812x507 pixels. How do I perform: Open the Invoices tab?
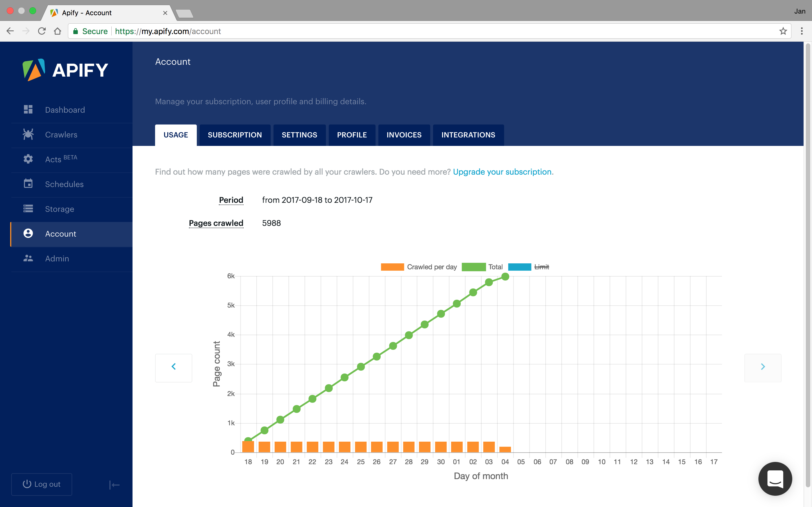point(404,135)
